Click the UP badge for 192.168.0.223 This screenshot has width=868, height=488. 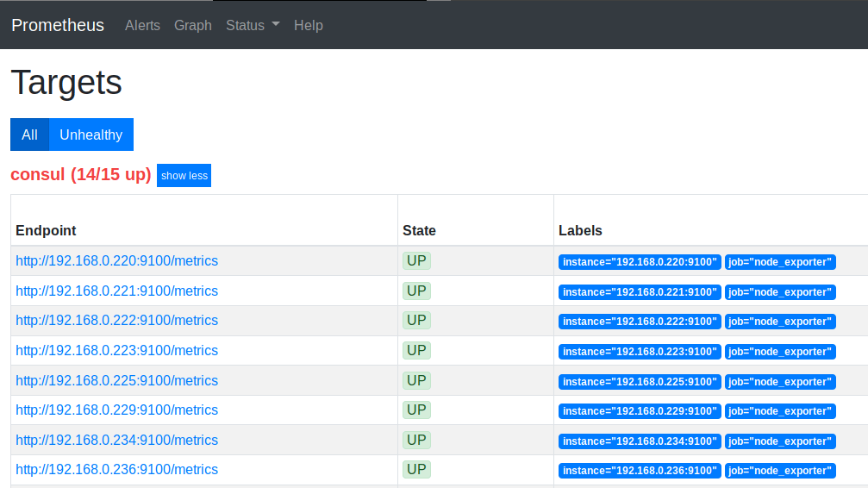pos(416,351)
